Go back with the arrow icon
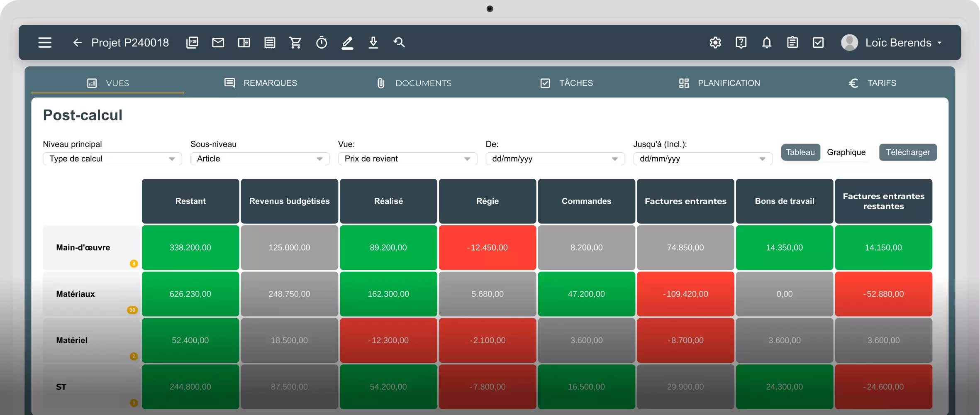The width and height of the screenshot is (980, 415). pyautogui.click(x=77, y=43)
